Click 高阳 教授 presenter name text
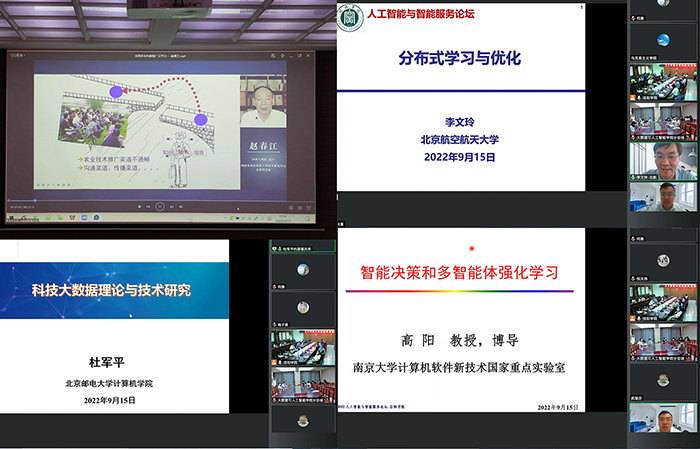The height and width of the screenshot is (449, 700). (x=458, y=340)
